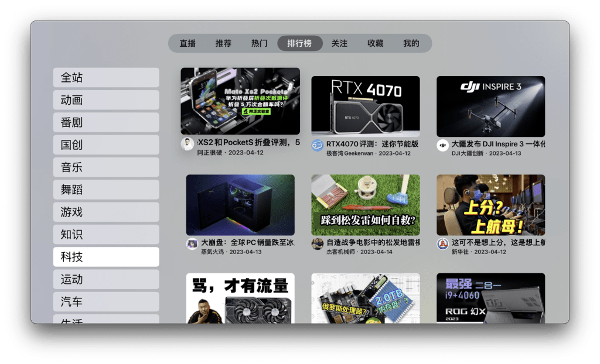Choose the 番剧 category
Image resolution: width=600 pixels, height=364 pixels.
tap(106, 122)
